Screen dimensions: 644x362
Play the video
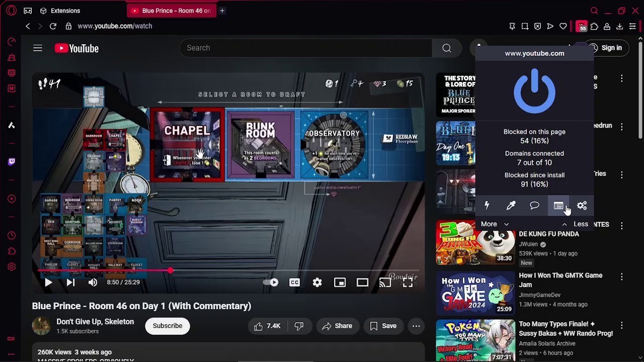[48, 283]
